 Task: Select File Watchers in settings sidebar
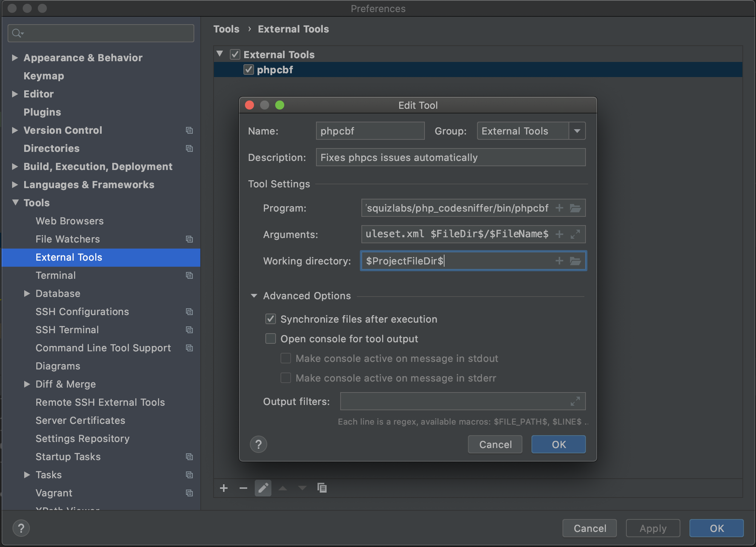coord(68,239)
